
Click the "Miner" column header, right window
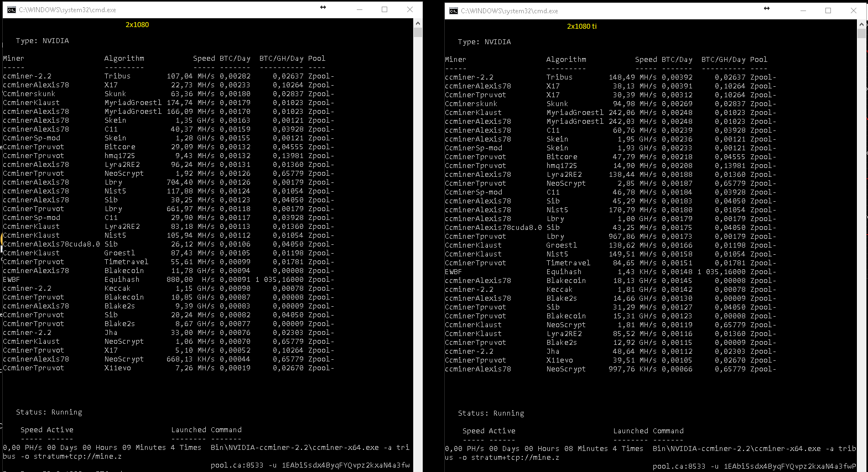pos(456,60)
